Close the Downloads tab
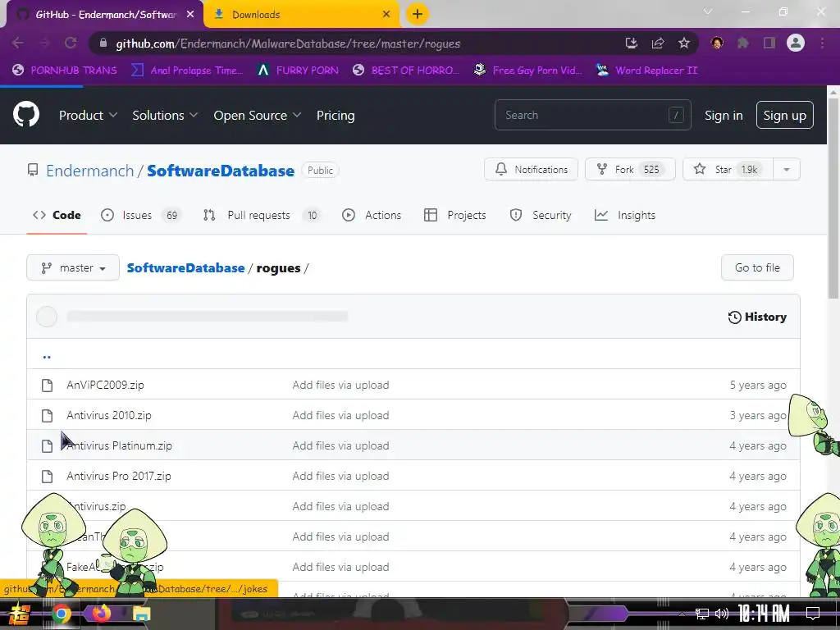 (x=386, y=15)
